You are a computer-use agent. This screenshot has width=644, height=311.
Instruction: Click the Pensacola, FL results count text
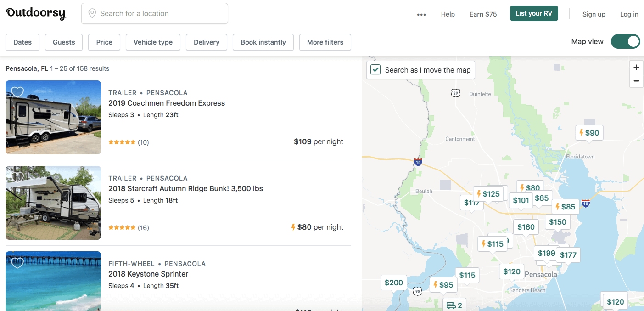point(57,68)
